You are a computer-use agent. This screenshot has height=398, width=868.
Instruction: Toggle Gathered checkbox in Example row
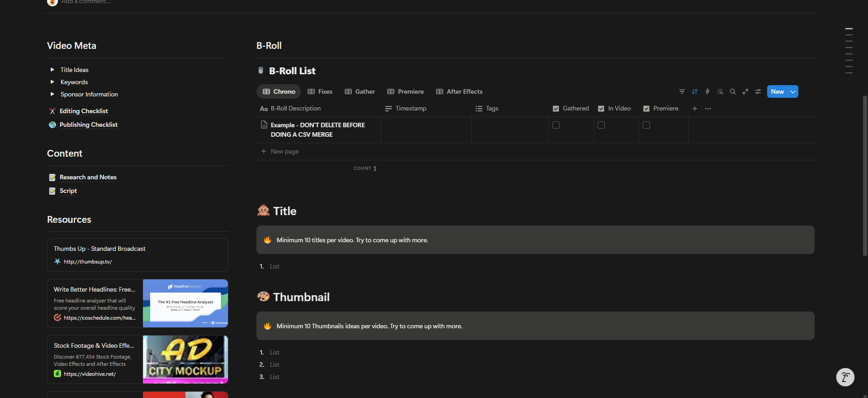(x=556, y=125)
